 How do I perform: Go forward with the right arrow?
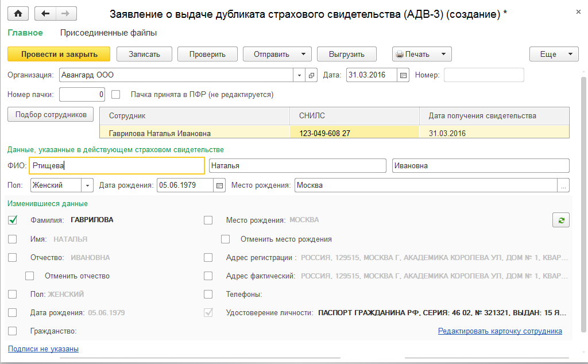pos(65,13)
